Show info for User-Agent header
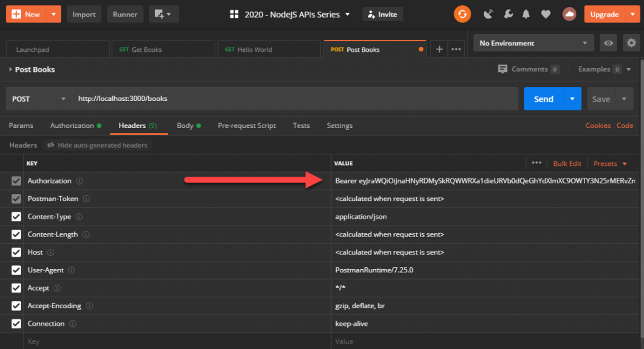This screenshot has height=349, width=644. coord(72,270)
